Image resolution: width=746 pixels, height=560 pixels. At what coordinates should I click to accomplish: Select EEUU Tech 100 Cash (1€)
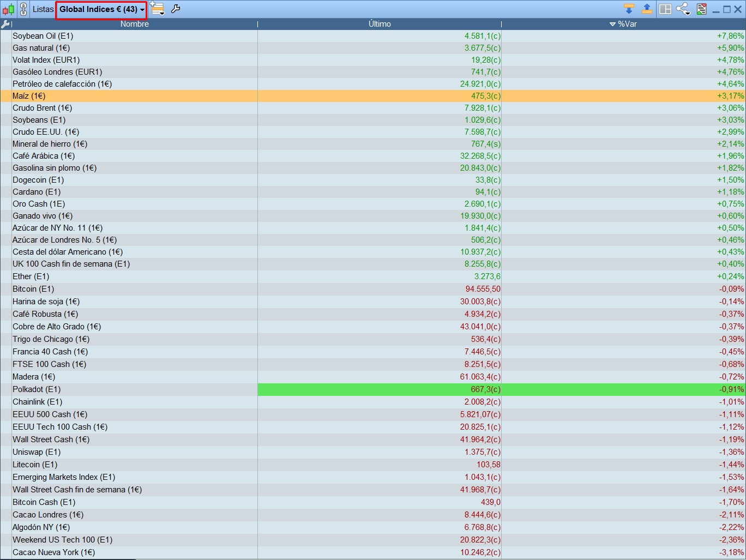coord(60,427)
